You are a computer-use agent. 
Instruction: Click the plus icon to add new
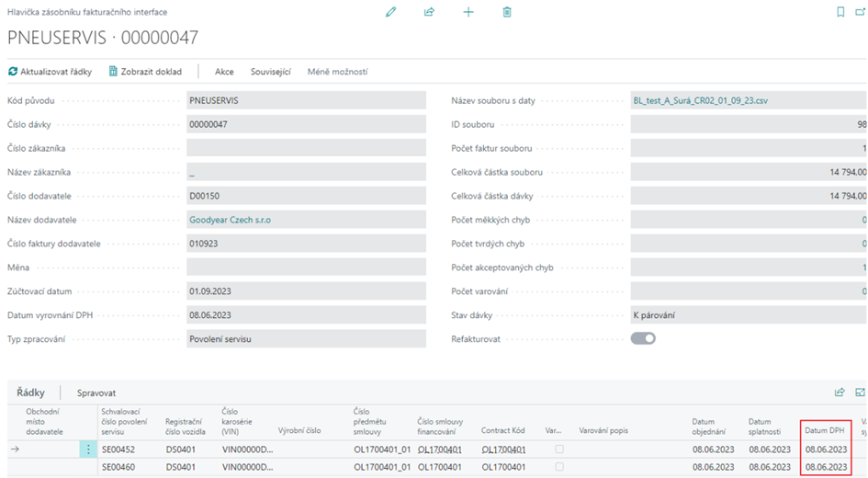[468, 12]
